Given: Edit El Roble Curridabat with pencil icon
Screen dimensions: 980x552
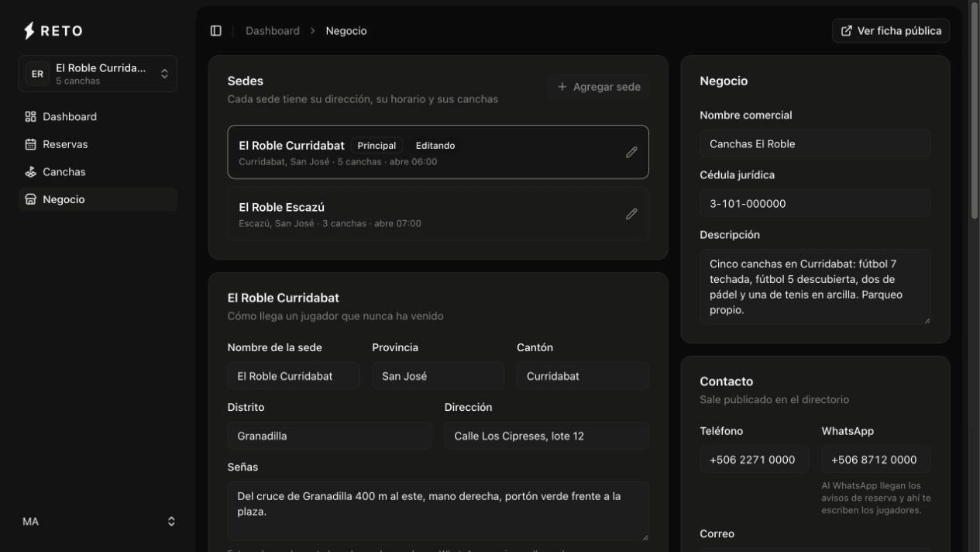Looking at the screenshot, I should [631, 152].
